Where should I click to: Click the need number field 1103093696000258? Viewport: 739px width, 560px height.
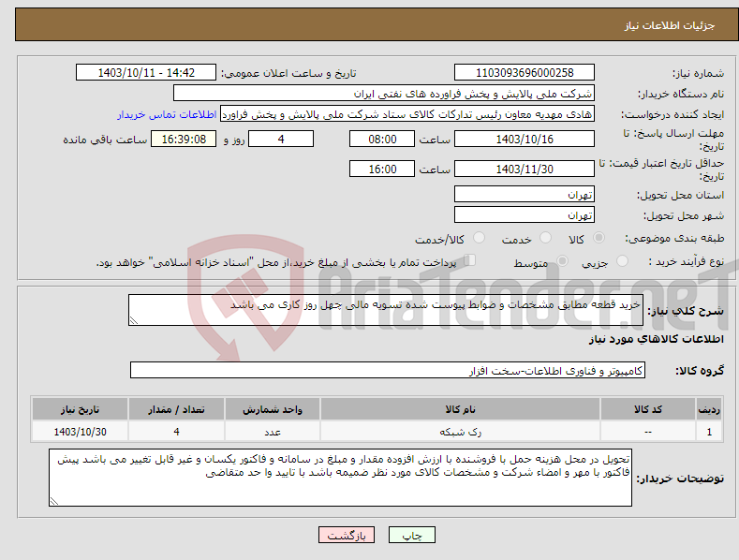point(525,73)
